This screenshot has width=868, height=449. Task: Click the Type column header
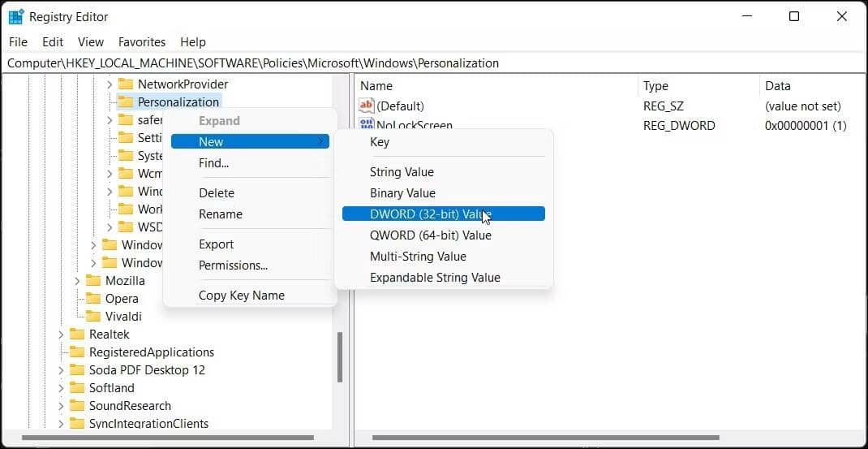coord(698,86)
